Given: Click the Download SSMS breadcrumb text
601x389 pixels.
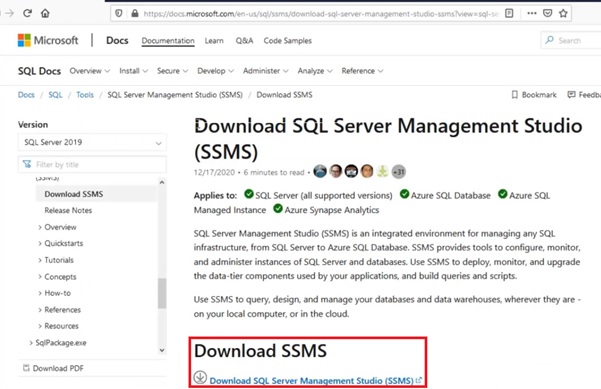Looking at the screenshot, I should [x=284, y=95].
